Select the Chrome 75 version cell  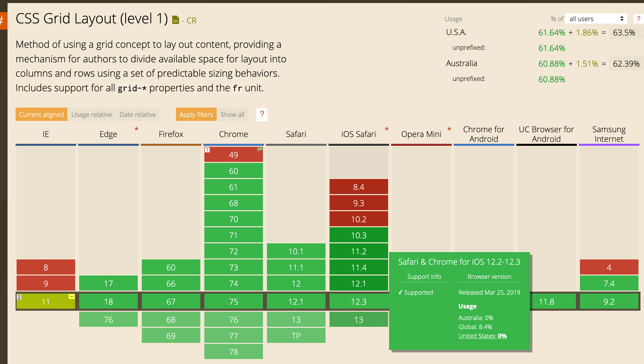tap(234, 301)
